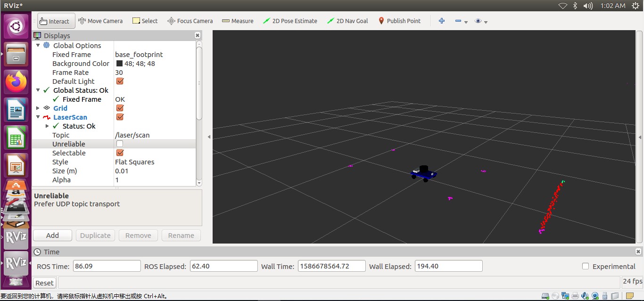Viewport: 644px width, 301px height.
Task: Choose the 2D Pose Estimate tool
Action: [x=290, y=21]
